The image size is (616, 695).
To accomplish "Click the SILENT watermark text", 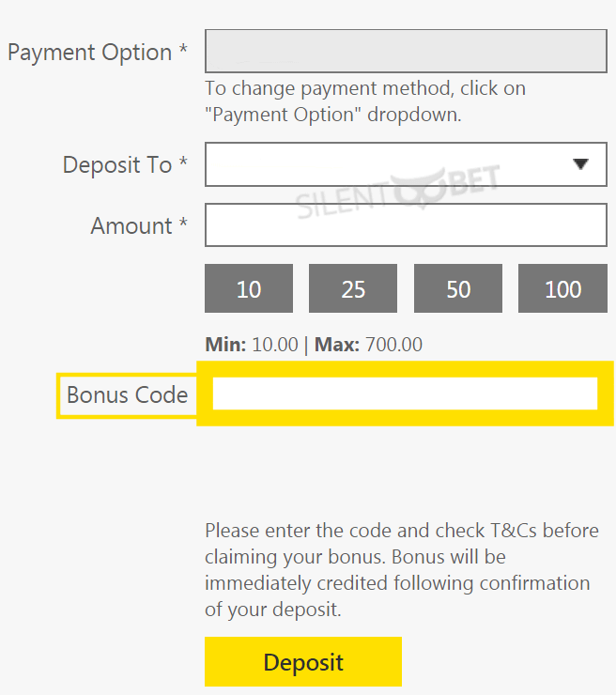I will [x=344, y=202].
